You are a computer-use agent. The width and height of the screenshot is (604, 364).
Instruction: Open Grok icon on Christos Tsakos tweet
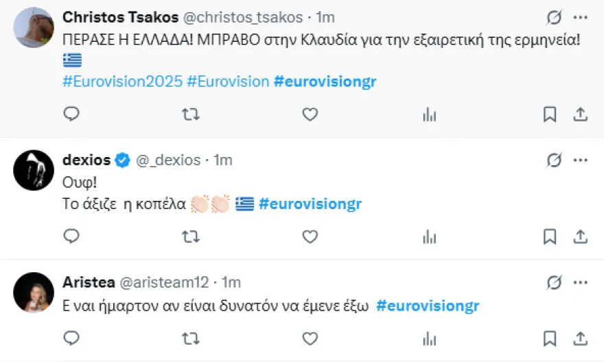coord(553,16)
